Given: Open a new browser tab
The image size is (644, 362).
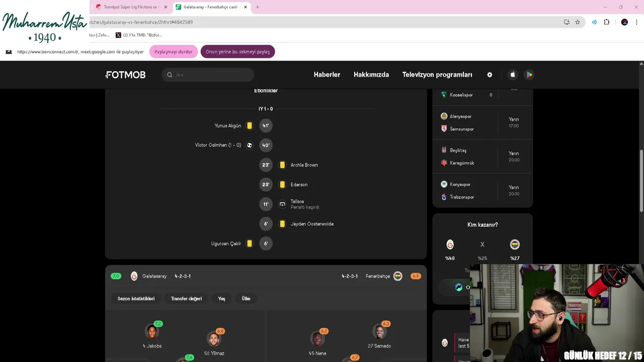Looking at the screenshot, I should [258, 7].
